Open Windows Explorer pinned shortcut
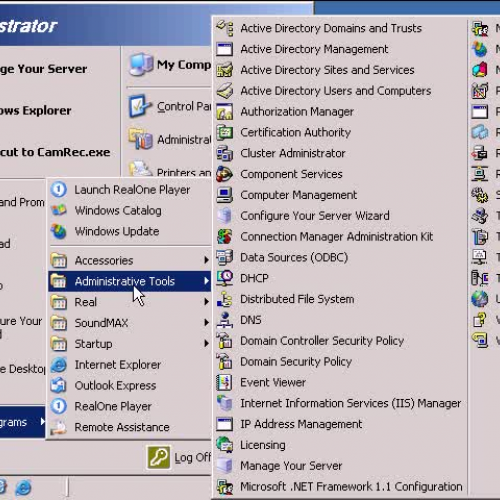Image resolution: width=500 pixels, height=500 pixels. point(36,111)
